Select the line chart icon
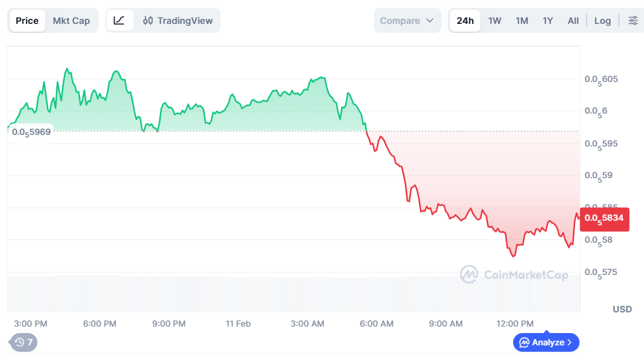 (119, 21)
